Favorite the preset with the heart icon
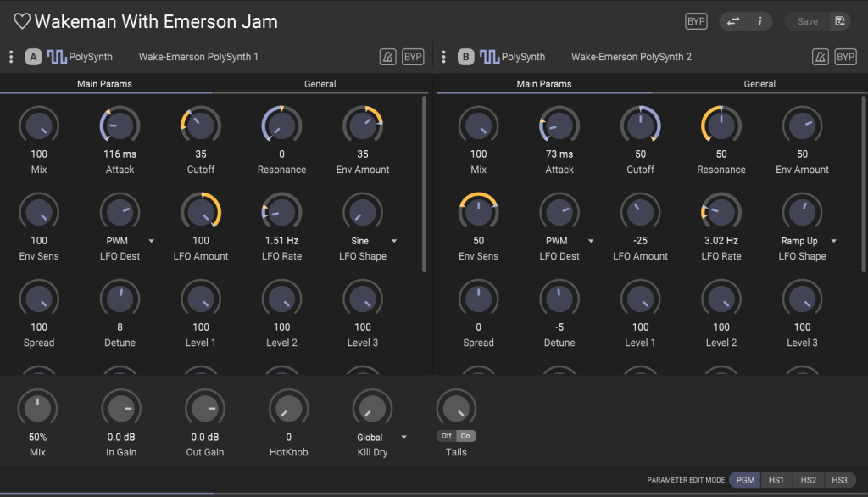The width and height of the screenshot is (868, 497). tap(21, 21)
